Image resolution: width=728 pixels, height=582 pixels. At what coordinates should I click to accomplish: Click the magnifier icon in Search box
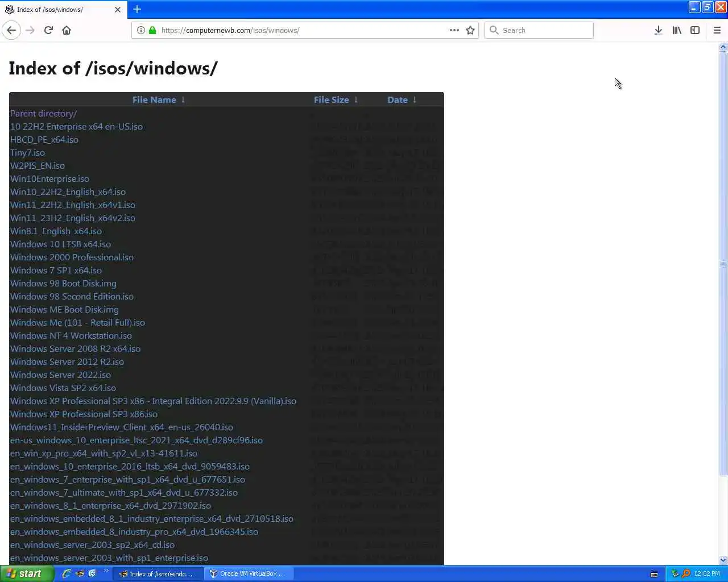click(494, 30)
